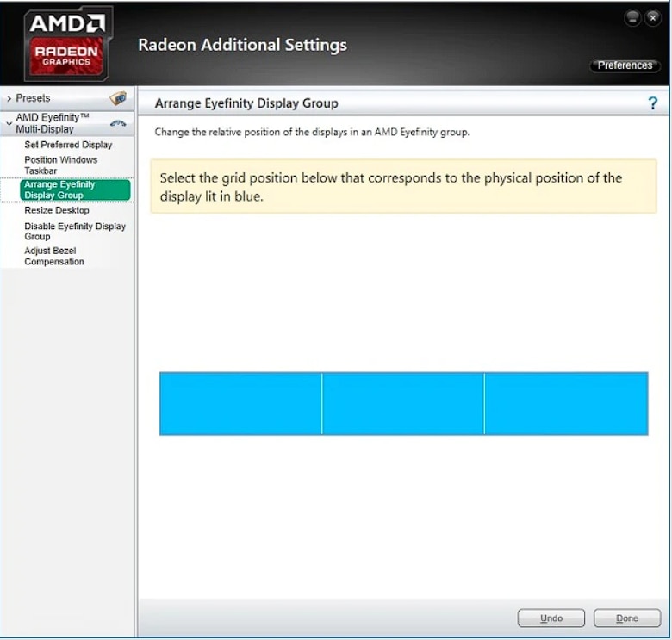Click the yellow 'Select the grid position' instruction

[x=403, y=187]
